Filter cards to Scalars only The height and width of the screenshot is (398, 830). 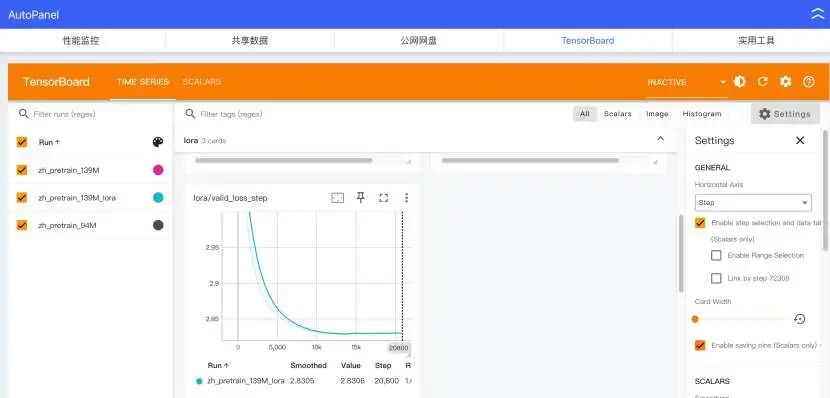pyautogui.click(x=618, y=114)
